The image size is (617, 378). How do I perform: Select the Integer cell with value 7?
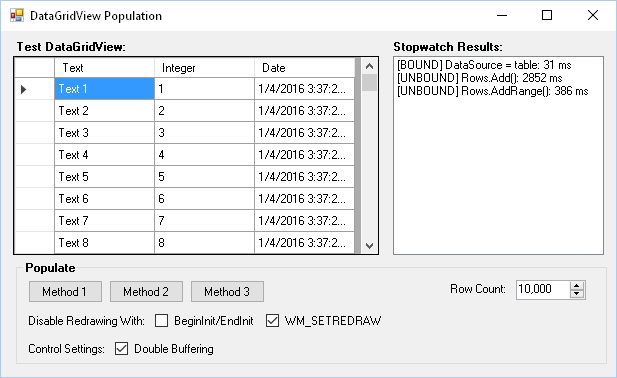204,221
